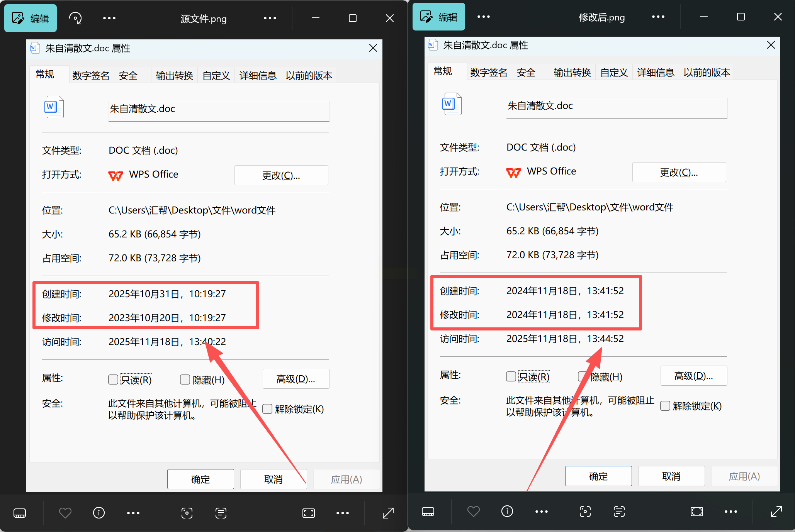795x532 pixels.
Task: Click the visual search icon in right viewer
Action: 585,512
